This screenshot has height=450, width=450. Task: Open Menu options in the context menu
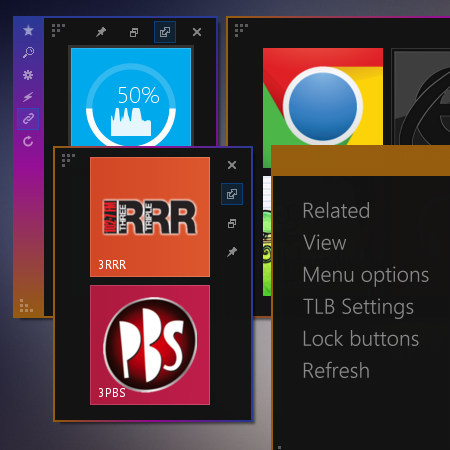pos(366,275)
